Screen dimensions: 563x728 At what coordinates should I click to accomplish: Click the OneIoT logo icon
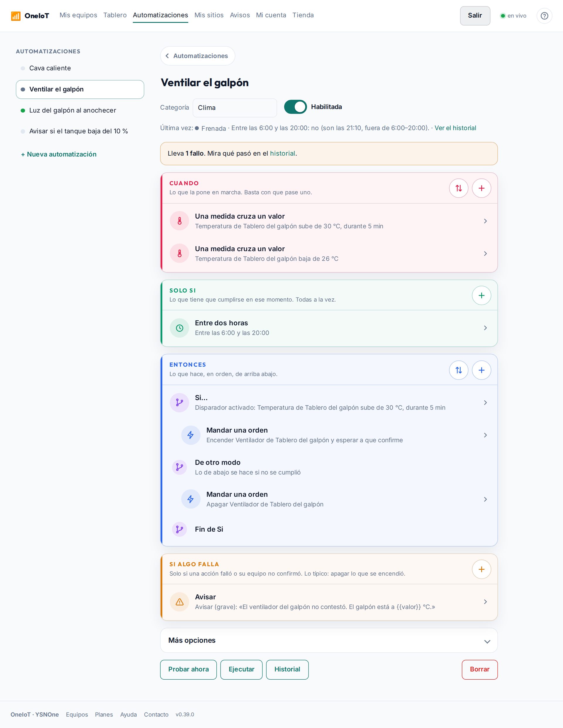click(16, 16)
